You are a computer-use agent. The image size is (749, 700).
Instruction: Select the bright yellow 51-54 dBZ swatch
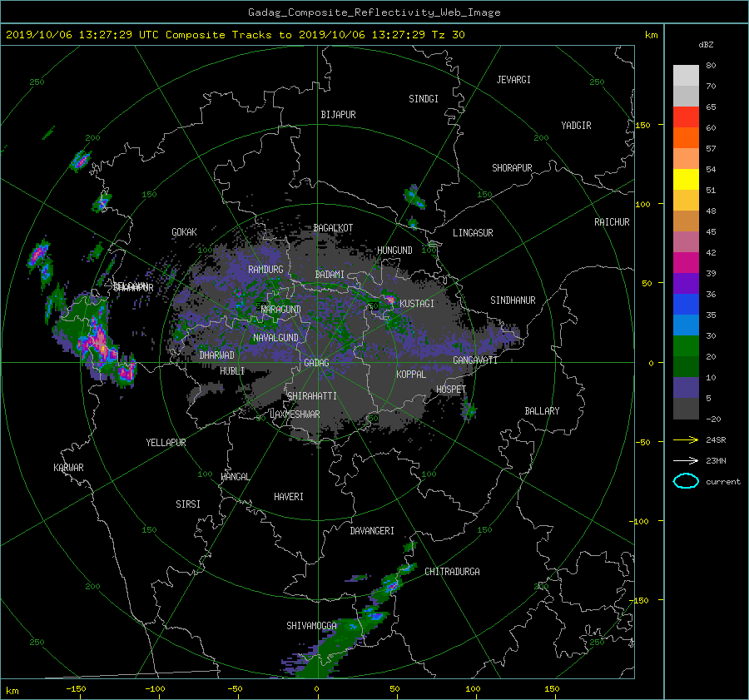coord(686,179)
